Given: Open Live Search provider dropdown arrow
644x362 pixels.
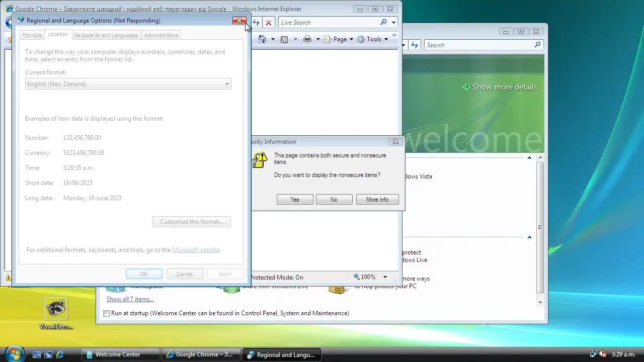Looking at the screenshot, I should tap(393, 23).
